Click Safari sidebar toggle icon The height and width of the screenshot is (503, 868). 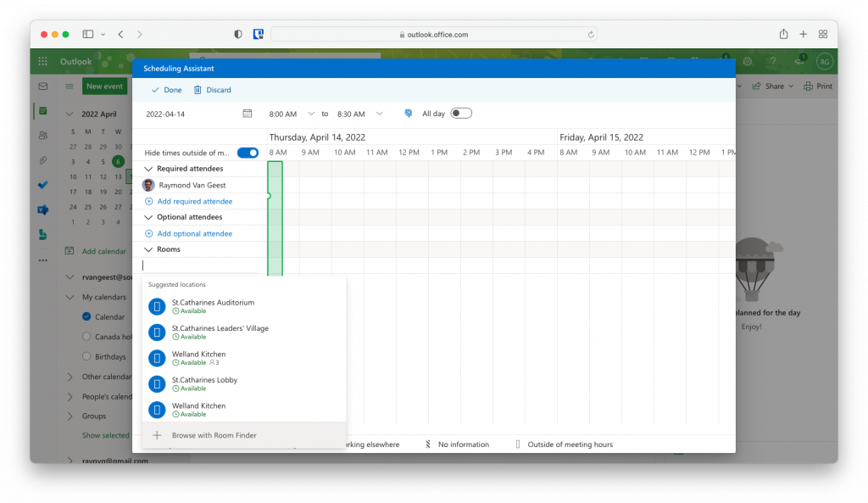point(88,34)
